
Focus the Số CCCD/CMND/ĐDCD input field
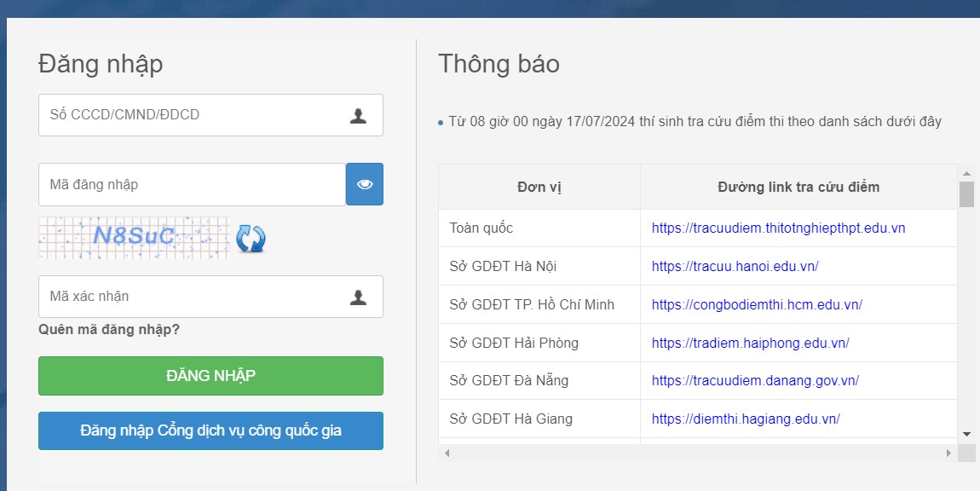coord(192,115)
